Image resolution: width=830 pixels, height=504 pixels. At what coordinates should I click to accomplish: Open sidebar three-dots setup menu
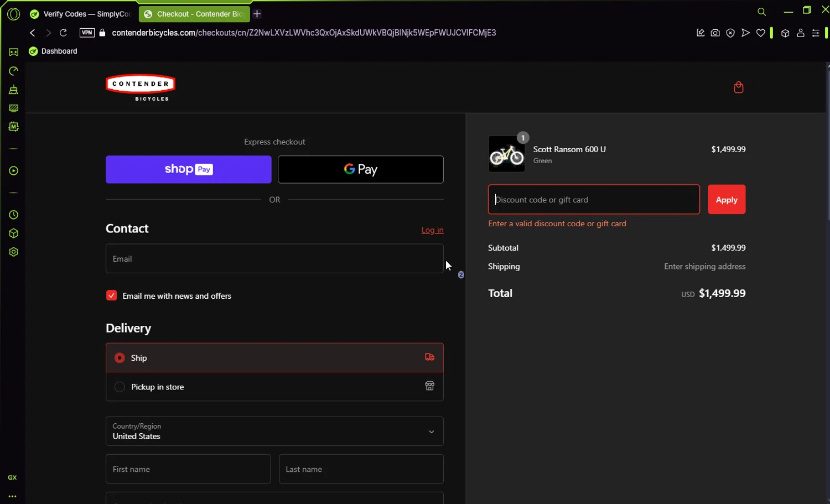tap(12, 496)
